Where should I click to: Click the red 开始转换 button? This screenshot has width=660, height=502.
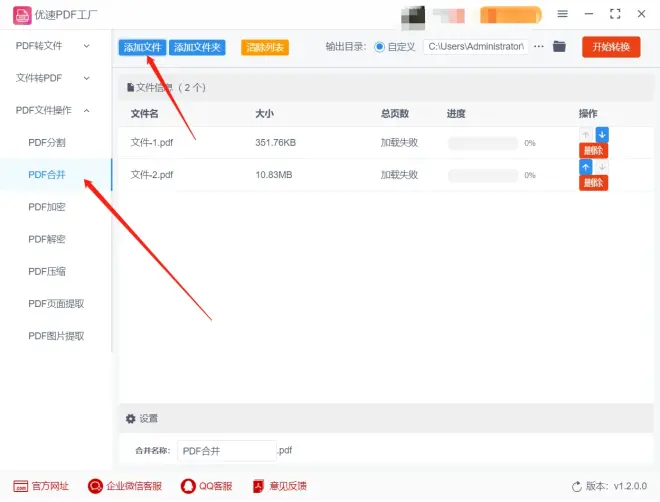tap(611, 47)
